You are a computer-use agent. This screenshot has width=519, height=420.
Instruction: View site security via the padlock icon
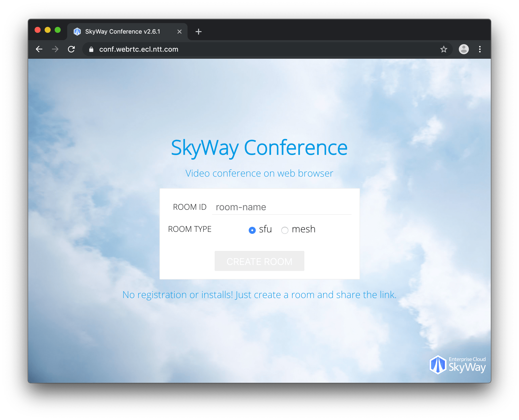pos(91,49)
